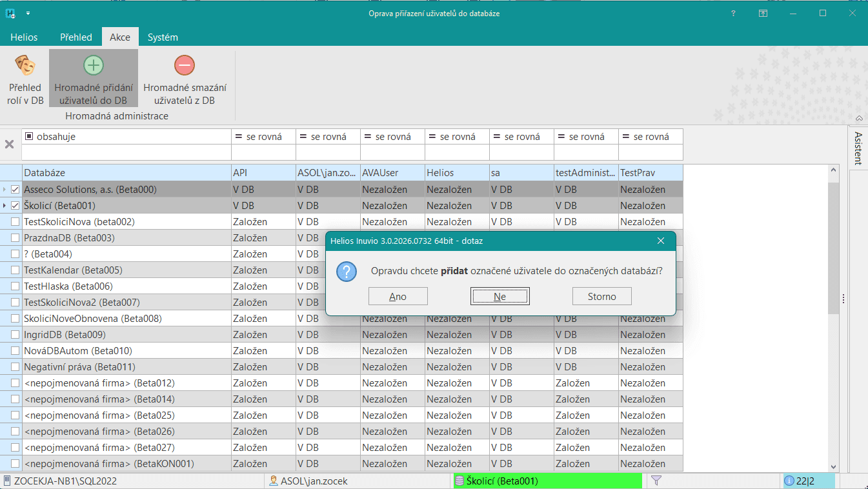
Task: Sort by TestPrav column header
Action: pyautogui.click(x=651, y=173)
